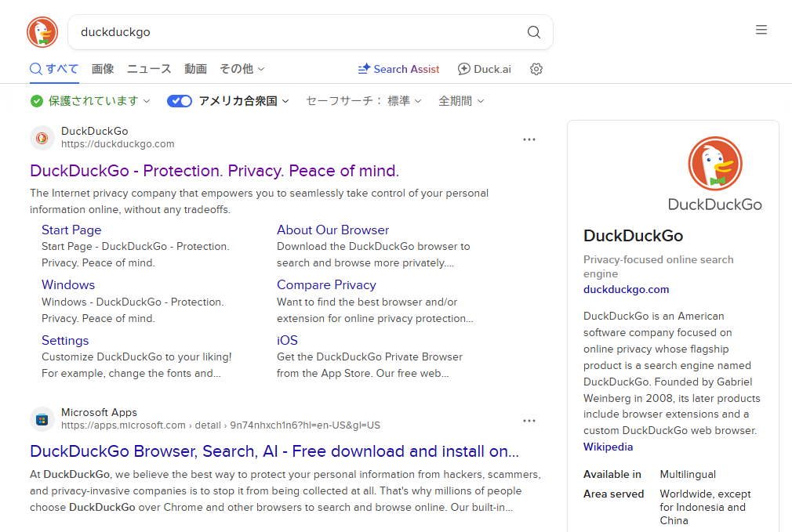Open three-dot menu for the DuckDuckGo result
792x532 pixels.
[x=529, y=139]
